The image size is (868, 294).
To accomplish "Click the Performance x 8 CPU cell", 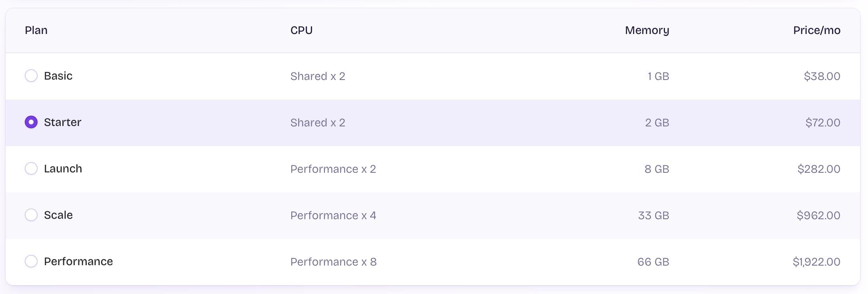I will coord(333,262).
